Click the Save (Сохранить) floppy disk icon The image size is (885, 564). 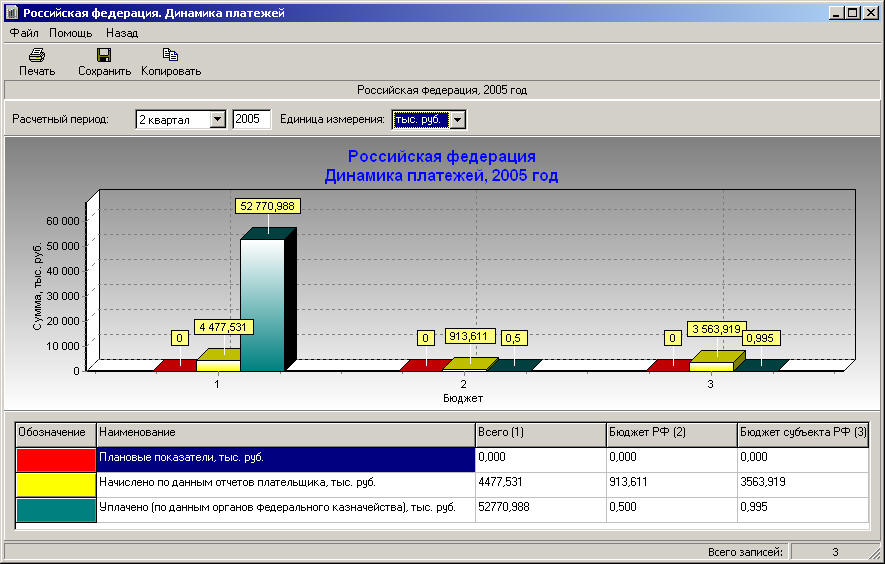[104, 55]
